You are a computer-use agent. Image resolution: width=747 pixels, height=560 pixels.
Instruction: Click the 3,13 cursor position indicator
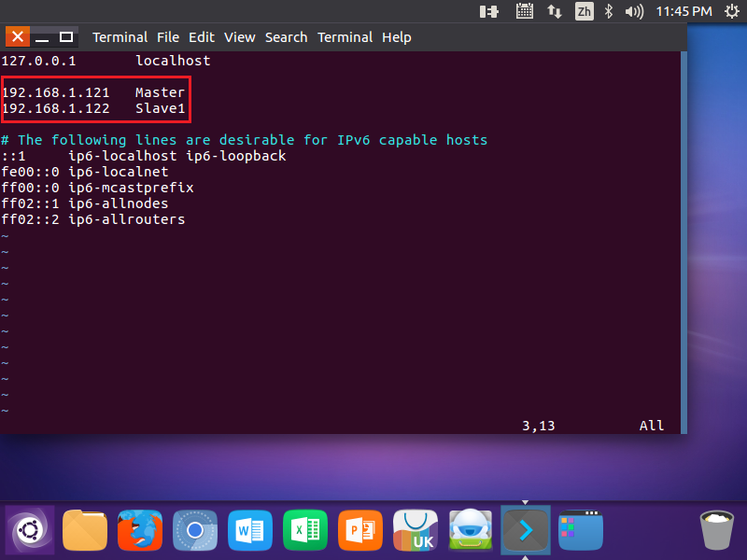click(x=539, y=426)
